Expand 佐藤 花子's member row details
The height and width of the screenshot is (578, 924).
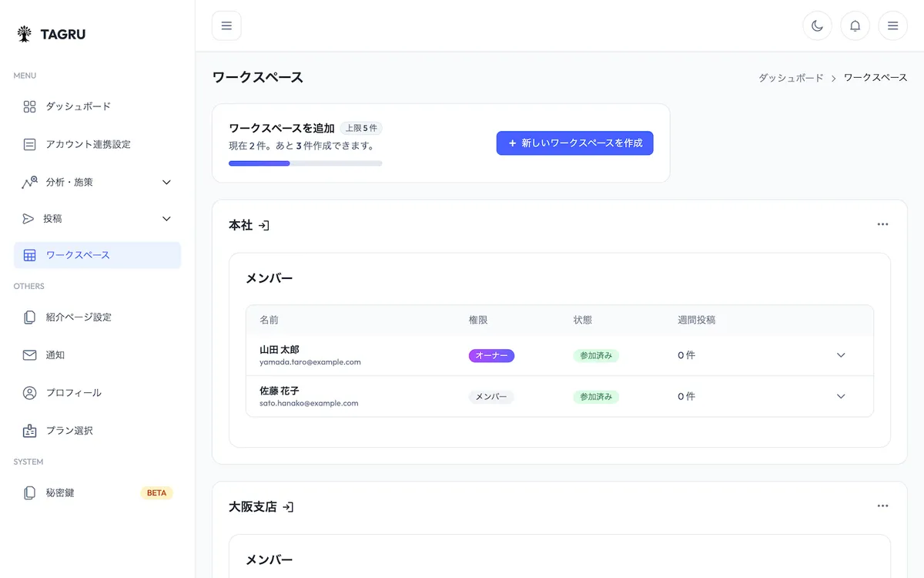coord(841,396)
